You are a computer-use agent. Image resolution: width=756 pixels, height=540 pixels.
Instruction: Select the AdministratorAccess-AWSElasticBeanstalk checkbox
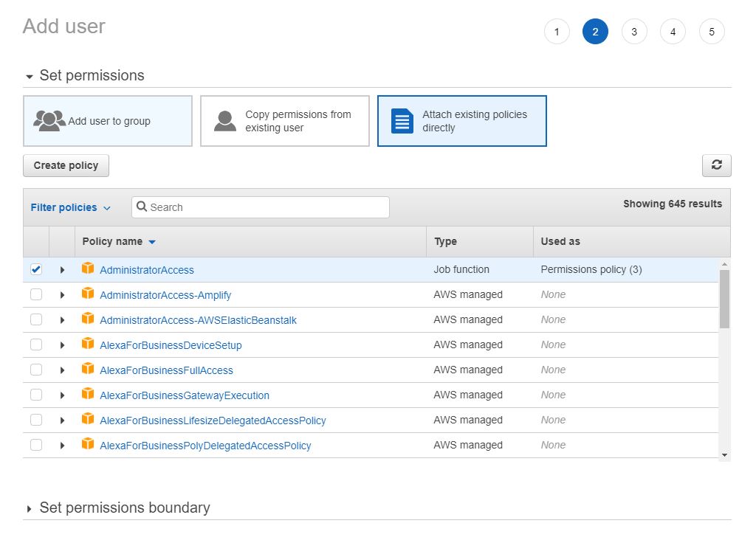(x=36, y=319)
